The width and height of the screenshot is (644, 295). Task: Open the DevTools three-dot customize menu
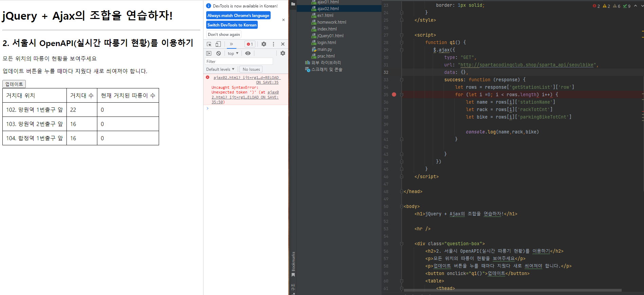[x=273, y=44]
